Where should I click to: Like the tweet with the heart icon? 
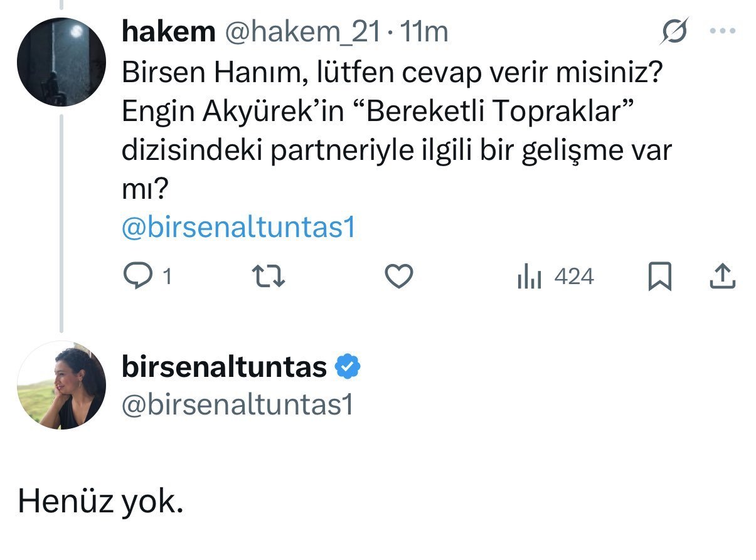pyautogui.click(x=398, y=277)
